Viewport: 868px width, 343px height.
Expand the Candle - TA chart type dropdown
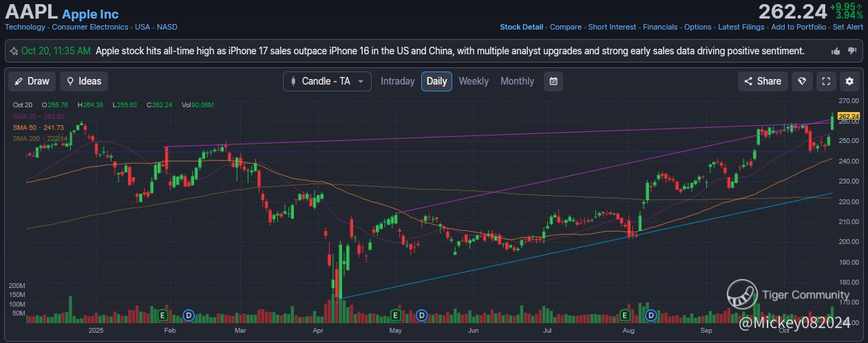coord(328,81)
